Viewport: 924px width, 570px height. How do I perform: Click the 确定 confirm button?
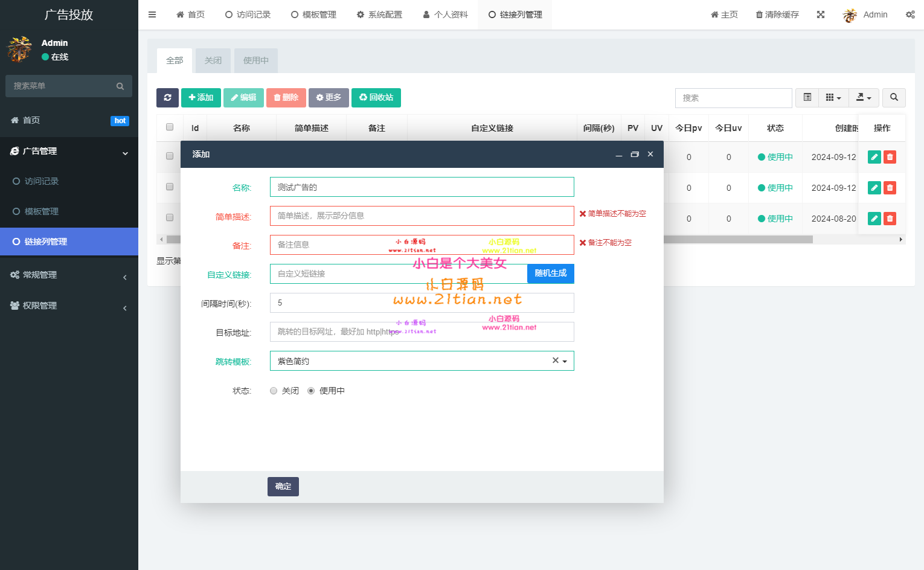pos(283,487)
